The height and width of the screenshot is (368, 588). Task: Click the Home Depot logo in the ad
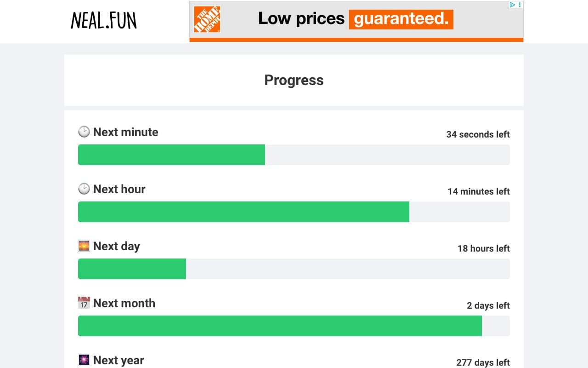207,19
